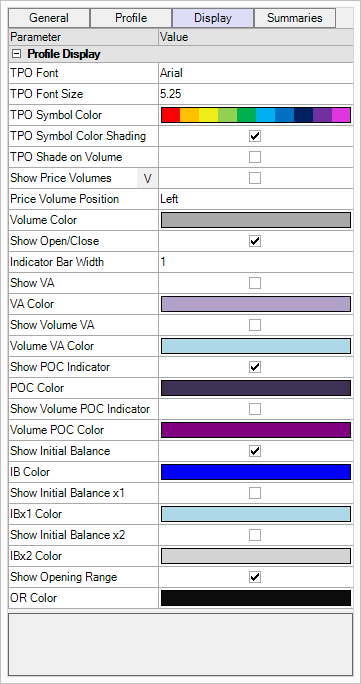Click the V button beside Show Price Volumes
Screen dimensions: 361x684
[147, 178]
